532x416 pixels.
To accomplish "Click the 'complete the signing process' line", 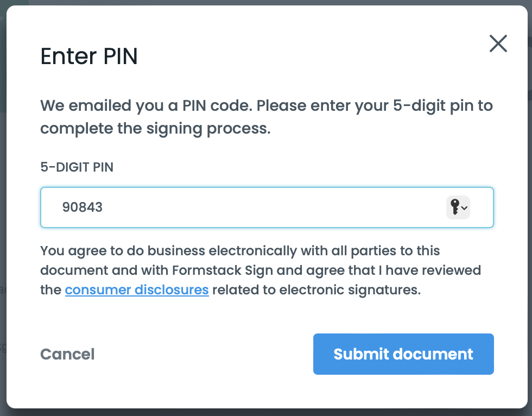I will click(x=155, y=129).
